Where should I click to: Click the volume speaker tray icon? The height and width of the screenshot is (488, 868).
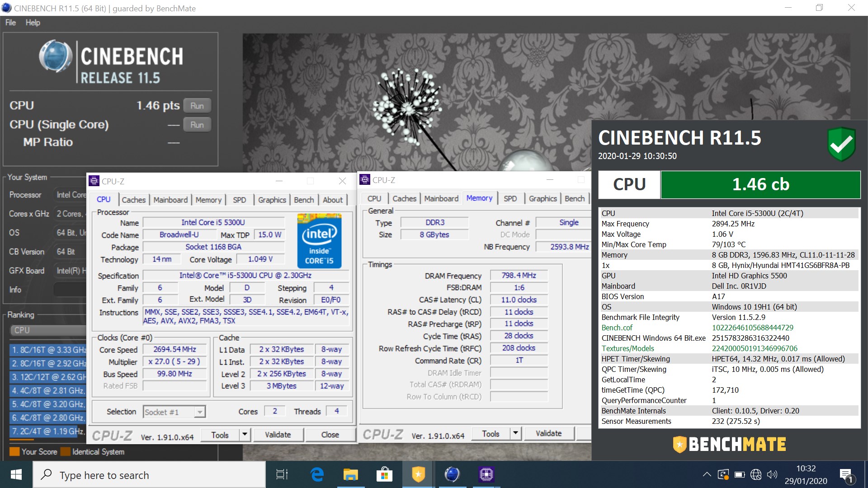[x=772, y=474]
